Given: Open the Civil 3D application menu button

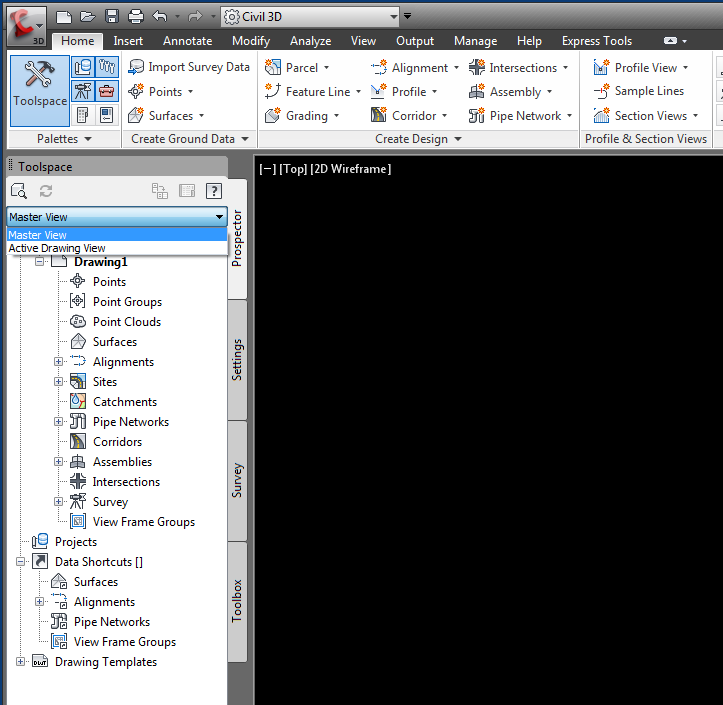Looking at the screenshot, I should (27, 26).
